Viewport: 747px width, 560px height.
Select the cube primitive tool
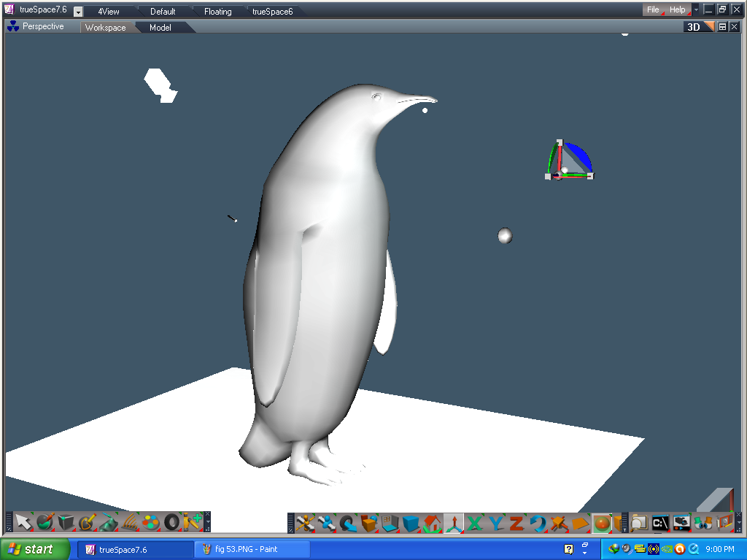pyautogui.click(x=65, y=521)
